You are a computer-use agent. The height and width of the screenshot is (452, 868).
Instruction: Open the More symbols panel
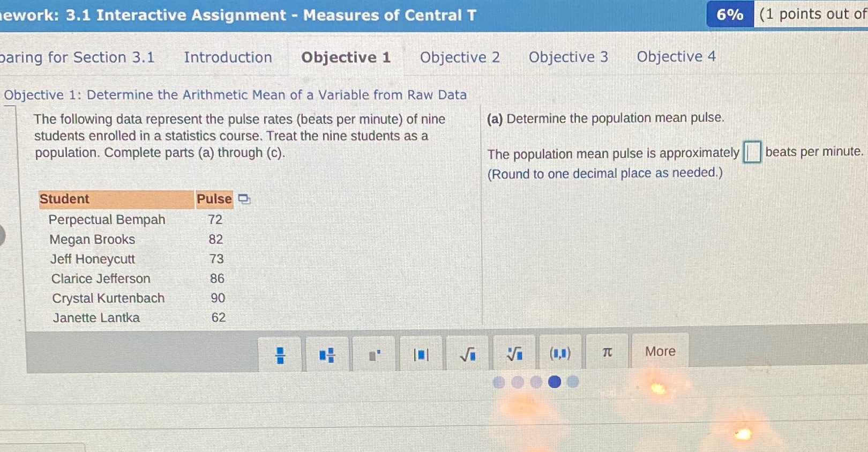[660, 352]
